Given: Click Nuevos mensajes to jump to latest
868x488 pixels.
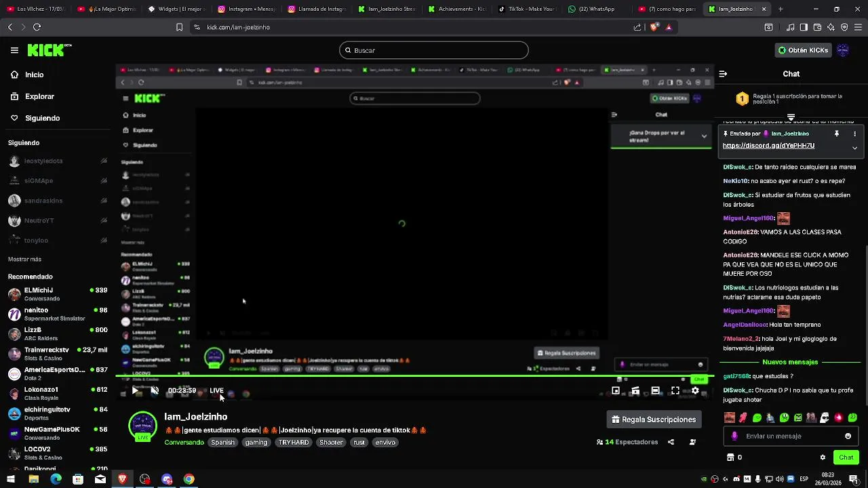Looking at the screenshot, I should [790, 362].
